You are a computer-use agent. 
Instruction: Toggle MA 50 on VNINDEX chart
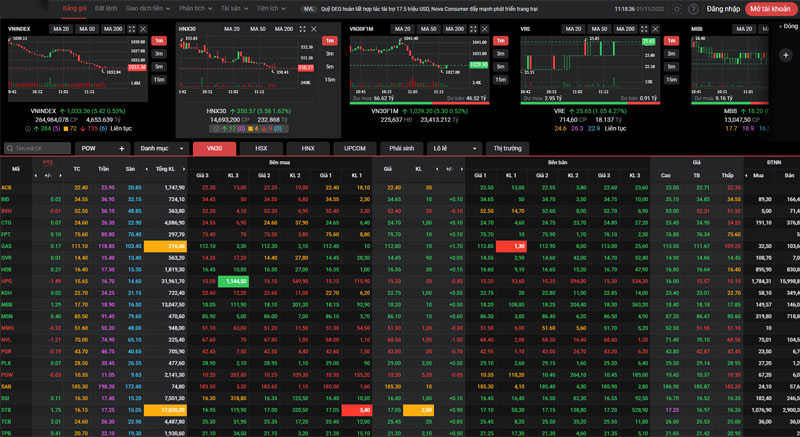coord(87,29)
